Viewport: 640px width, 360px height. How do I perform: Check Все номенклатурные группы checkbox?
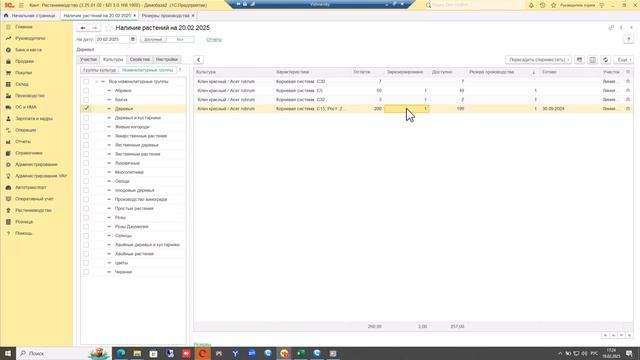point(86,81)
